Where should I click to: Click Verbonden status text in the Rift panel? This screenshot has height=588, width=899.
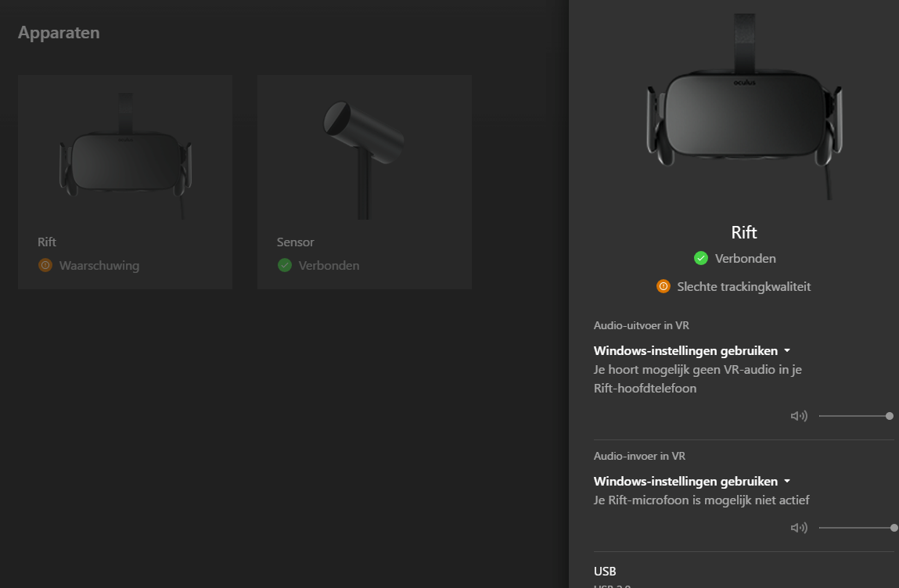click(746, 259)
